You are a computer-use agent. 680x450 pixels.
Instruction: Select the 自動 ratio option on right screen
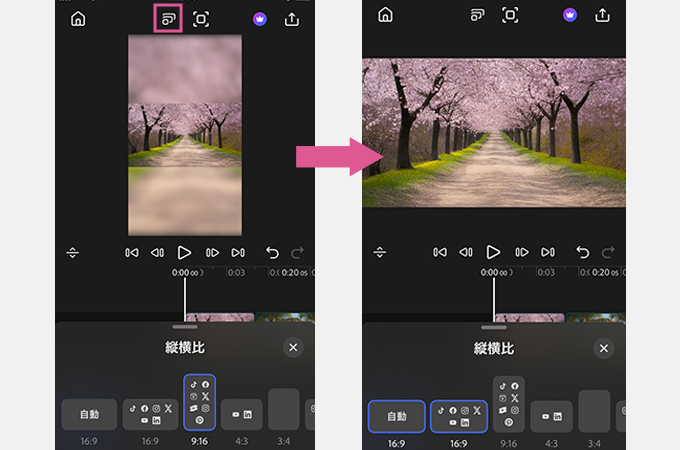pos(396,416)
